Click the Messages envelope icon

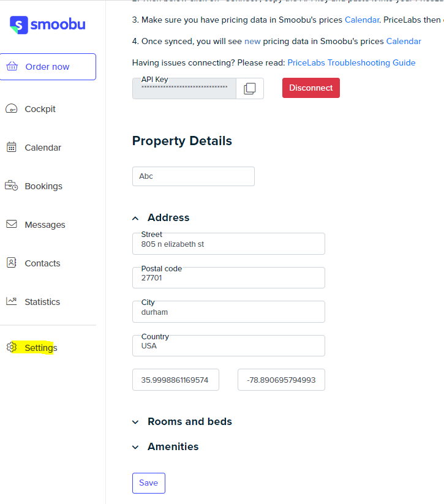coord(12,224)
